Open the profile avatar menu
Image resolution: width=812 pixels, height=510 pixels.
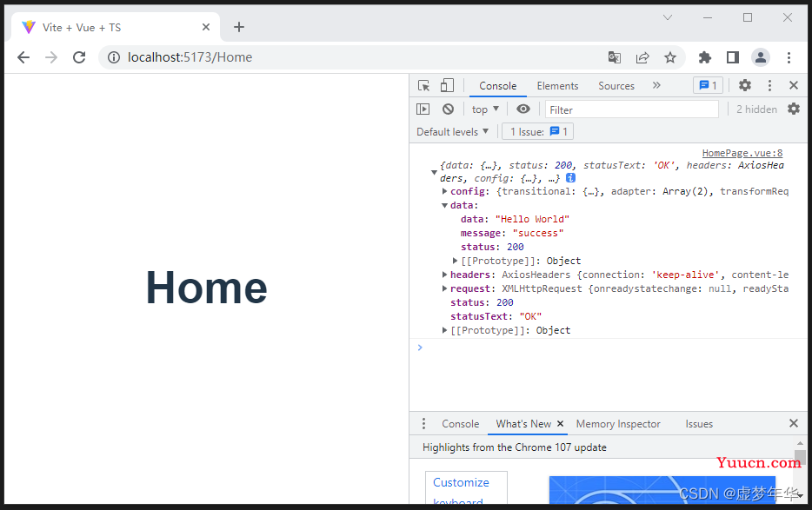click(x=761, y=57)
